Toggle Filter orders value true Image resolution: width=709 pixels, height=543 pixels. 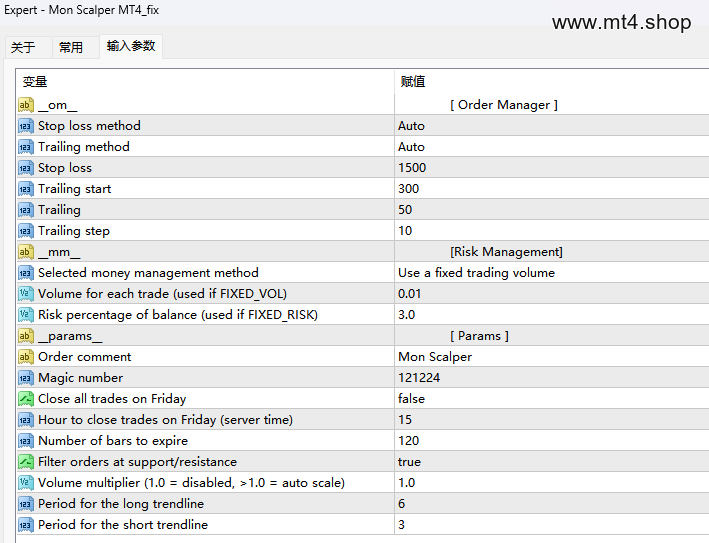pyautogui.click(x=552, y=462)
